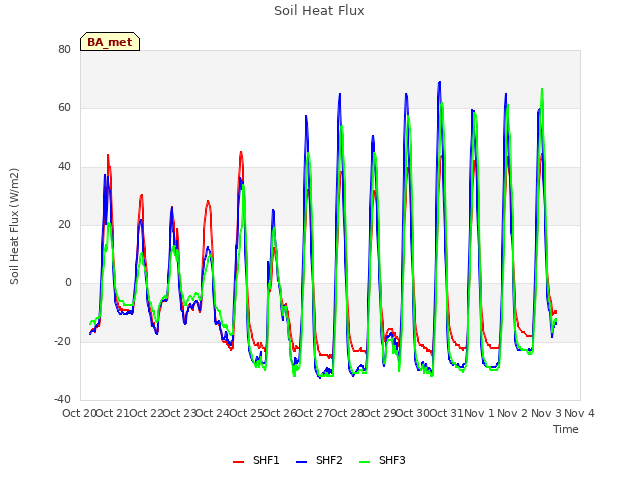
Task: Click the Soil Heat Flux (W/m2) axis title
Action: point(14,226)
